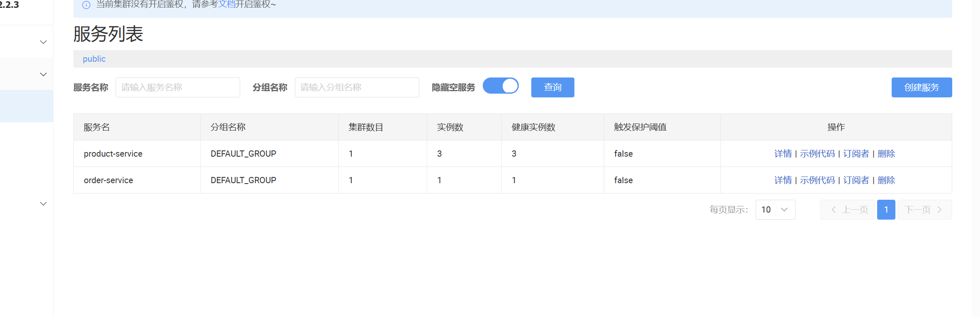Click 删除 for product-service

[886, 154]
